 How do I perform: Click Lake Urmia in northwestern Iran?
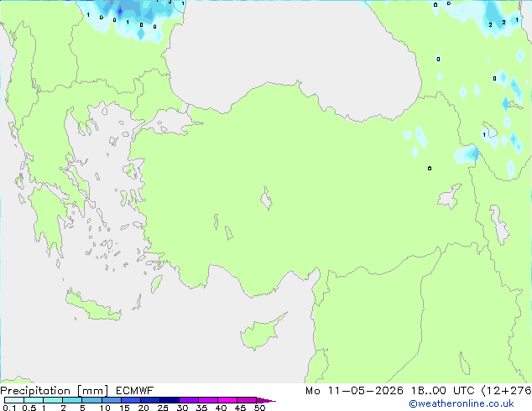[498, 225]
